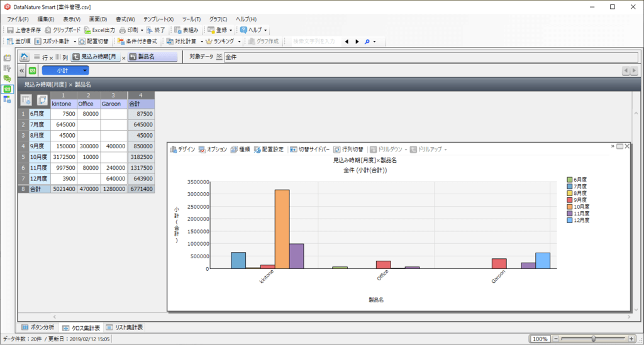Click the Excel出力 export icon

click(x=87, y=30)
